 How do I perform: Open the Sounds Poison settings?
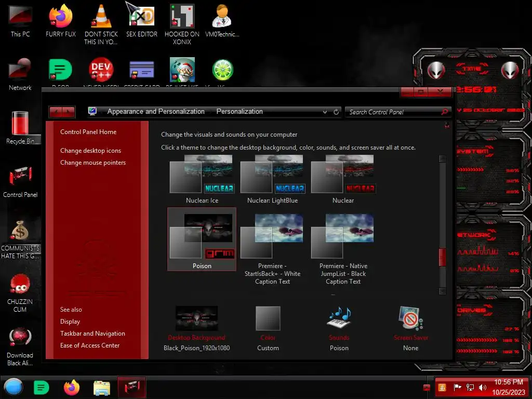coord(339,328)
